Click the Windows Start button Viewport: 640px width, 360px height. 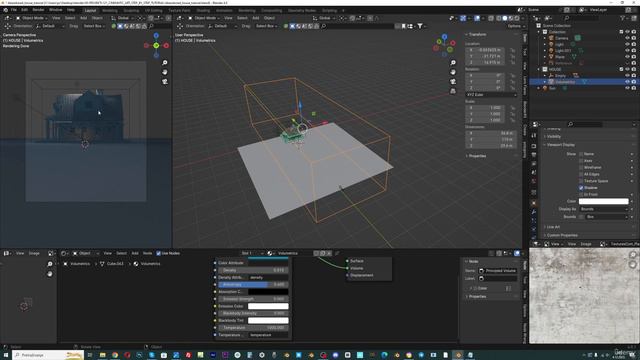click(5, 355)
